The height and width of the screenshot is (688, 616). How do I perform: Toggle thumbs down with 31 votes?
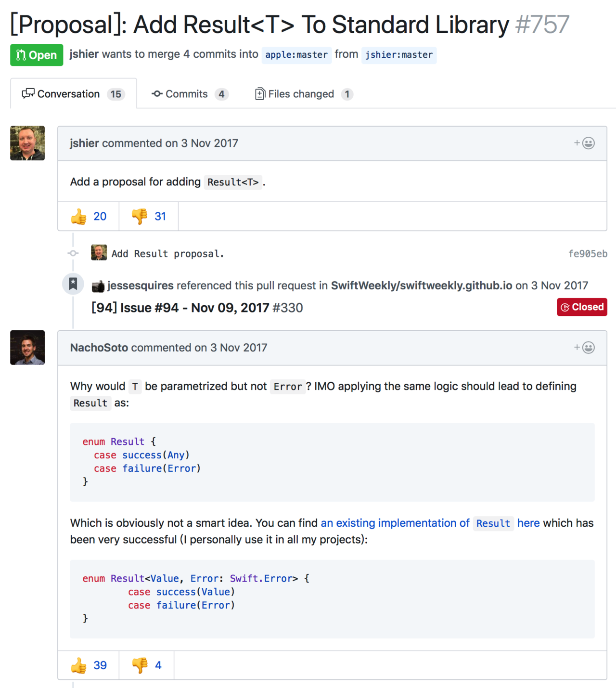coord(149,217)
